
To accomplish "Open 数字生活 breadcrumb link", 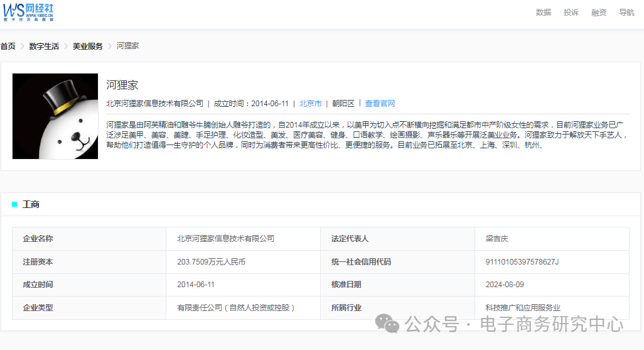I will [44, 46].
